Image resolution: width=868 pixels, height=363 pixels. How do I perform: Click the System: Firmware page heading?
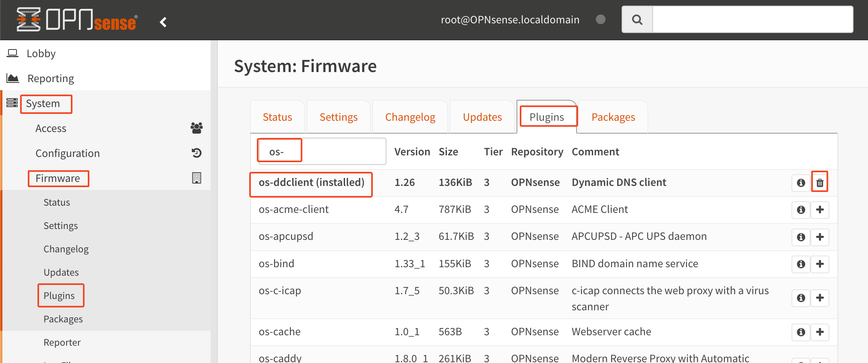305,66
